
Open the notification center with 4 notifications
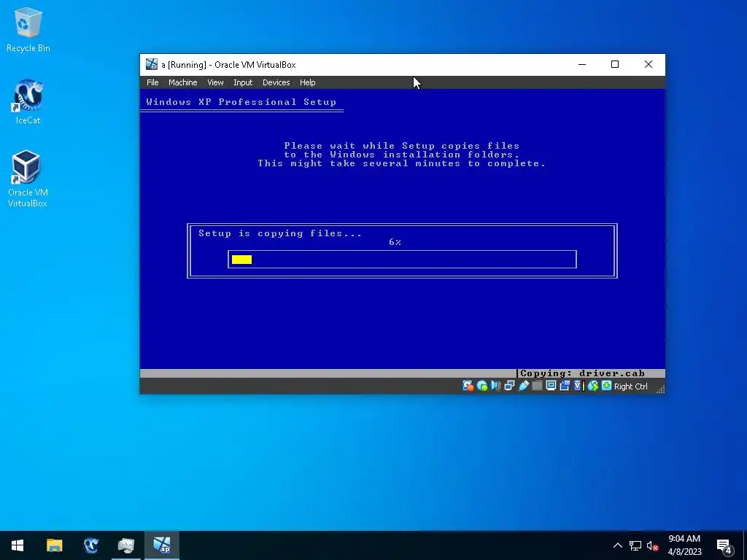point(724,545)
